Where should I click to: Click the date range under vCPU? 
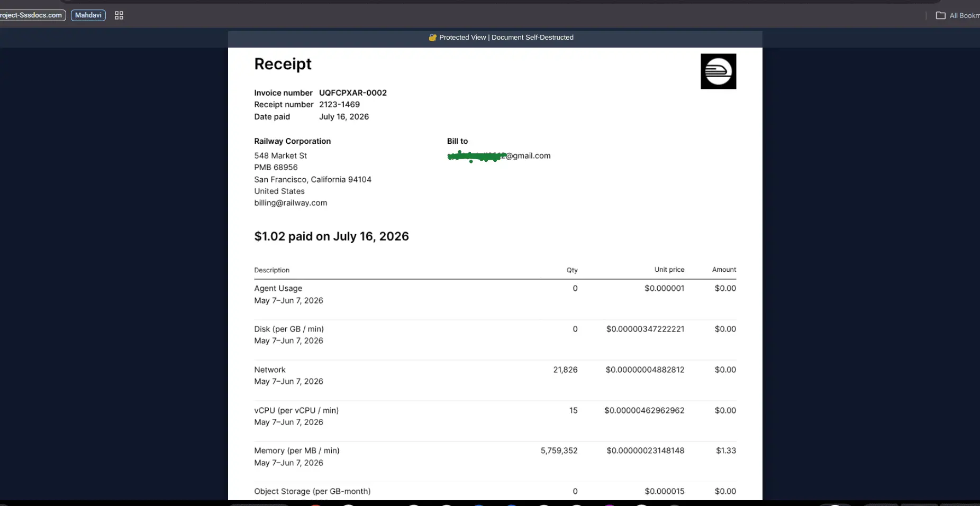coord(288,422)
